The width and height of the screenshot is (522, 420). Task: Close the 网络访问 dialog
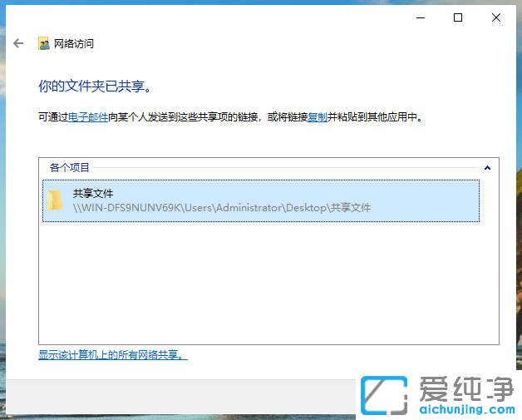[496, 17]
